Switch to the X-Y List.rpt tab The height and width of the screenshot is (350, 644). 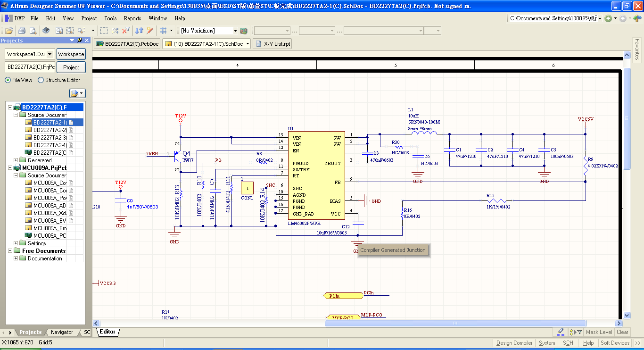[x=273, y=44]
